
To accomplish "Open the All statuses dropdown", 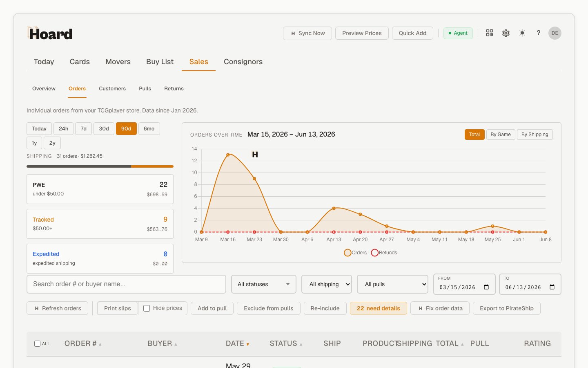I will [264, 284].
